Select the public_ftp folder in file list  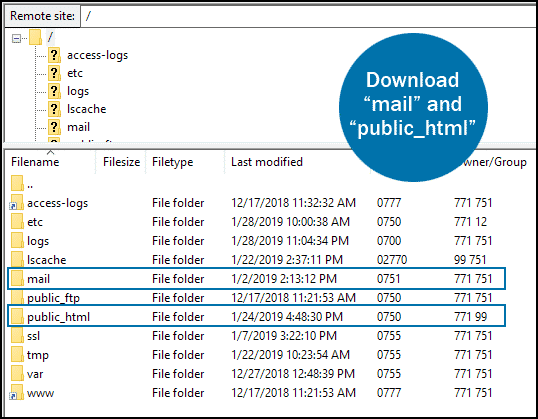coord(53,298)
